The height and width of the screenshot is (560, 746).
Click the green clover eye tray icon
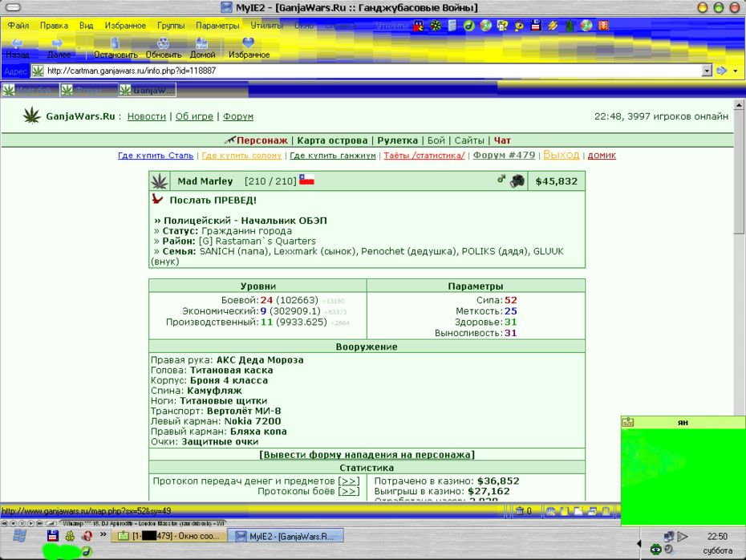coord(656,550)
